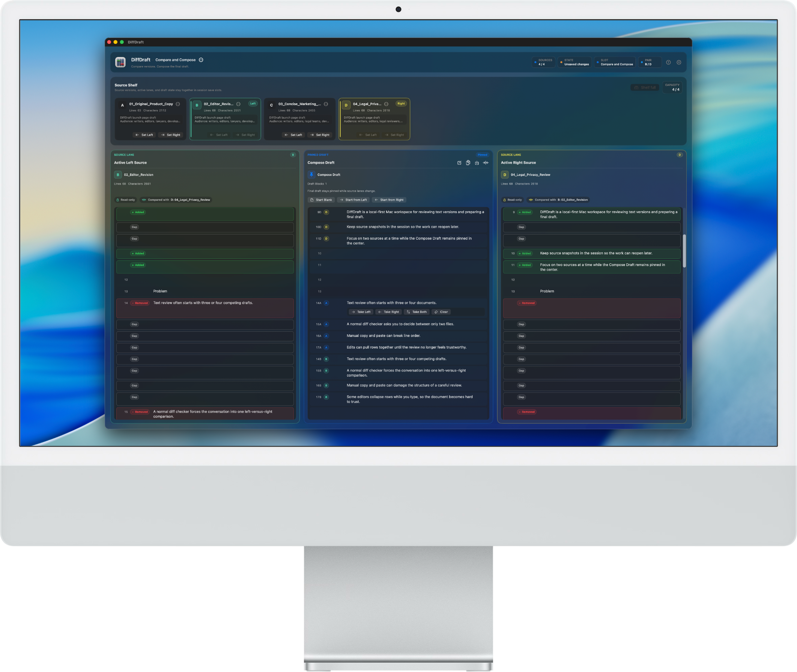
Task: Click the B icon beside 02_Editor_Revision lane title
Action: tap(118, 175)
